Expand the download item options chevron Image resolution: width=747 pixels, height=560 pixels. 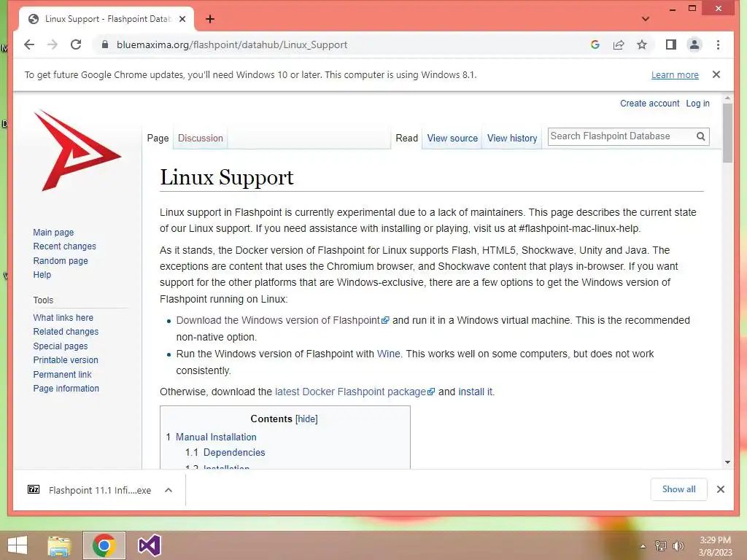pyautogui.click(x=169, y=490)
